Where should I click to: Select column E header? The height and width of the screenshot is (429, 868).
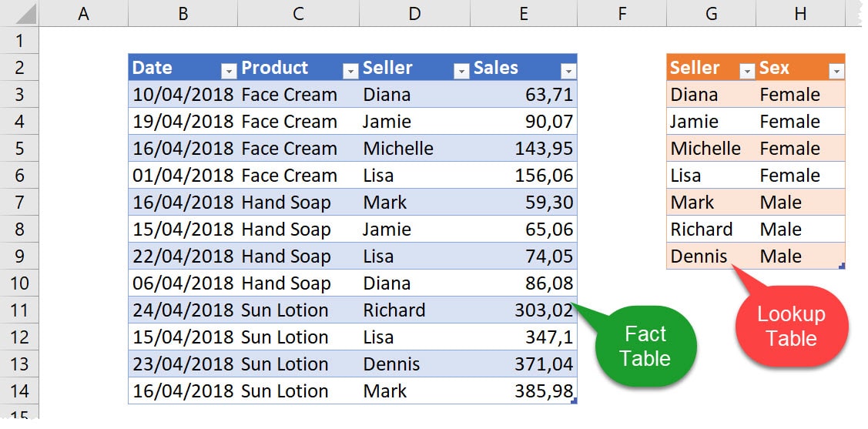point(524,14)
